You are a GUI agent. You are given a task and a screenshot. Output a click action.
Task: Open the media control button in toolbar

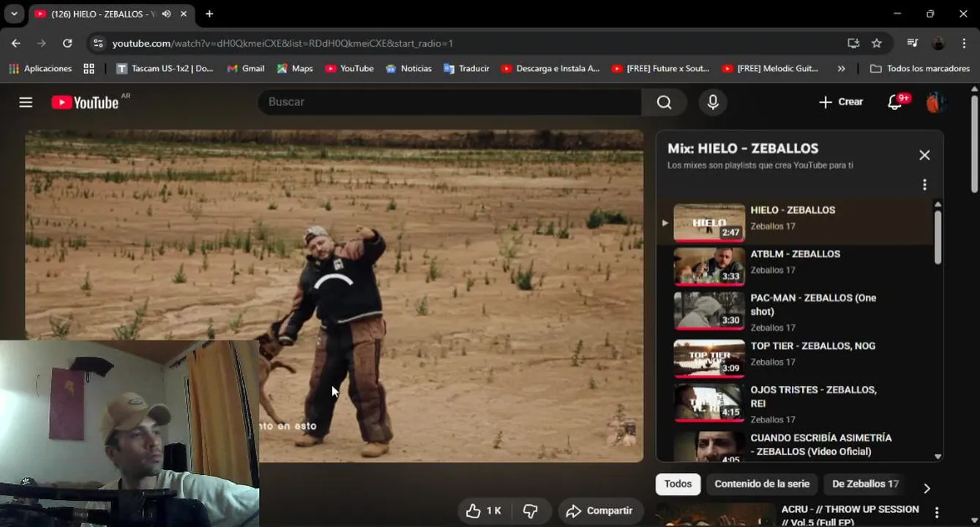(x=912, y=43)
